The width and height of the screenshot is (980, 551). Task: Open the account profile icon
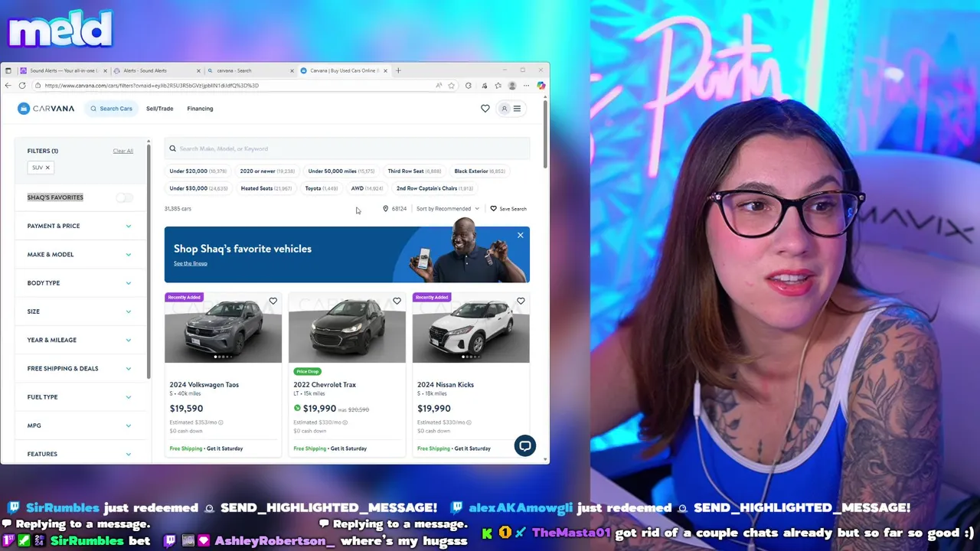tap(504, 109)
